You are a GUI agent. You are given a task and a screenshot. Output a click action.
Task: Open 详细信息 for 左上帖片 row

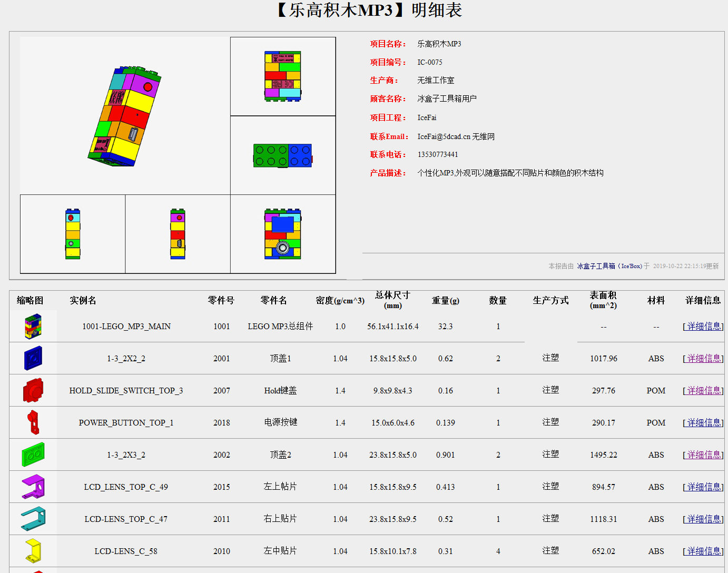pyautogui.click(x=703, y=487)
